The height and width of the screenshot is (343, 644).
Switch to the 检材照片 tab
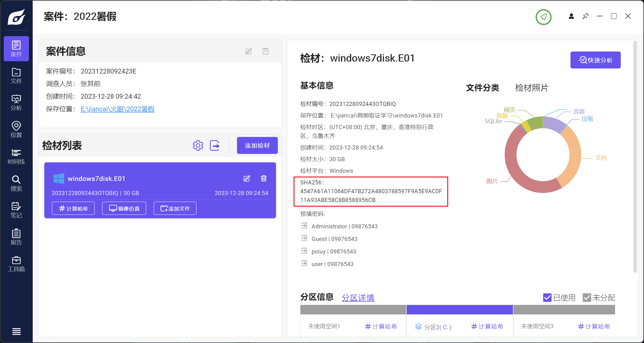(x=532, y=88)
